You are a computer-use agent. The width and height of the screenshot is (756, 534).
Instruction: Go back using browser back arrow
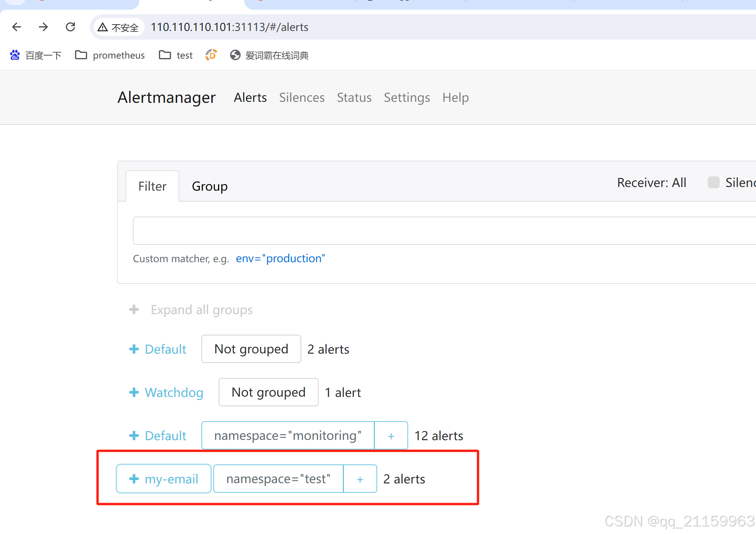pos(17,27)
